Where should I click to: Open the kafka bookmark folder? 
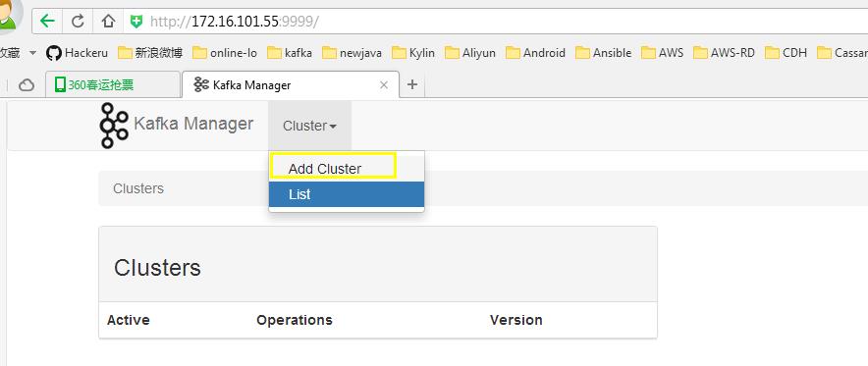290,53
